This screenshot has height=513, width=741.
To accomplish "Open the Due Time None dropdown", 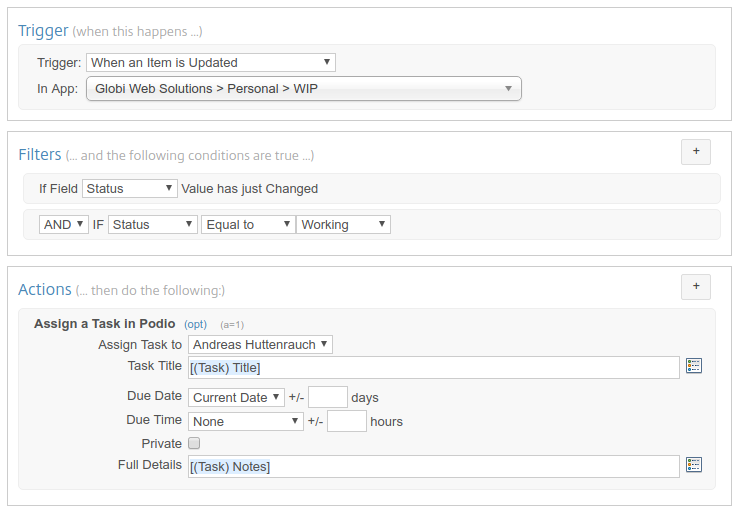I will click(x=246, y=422).
